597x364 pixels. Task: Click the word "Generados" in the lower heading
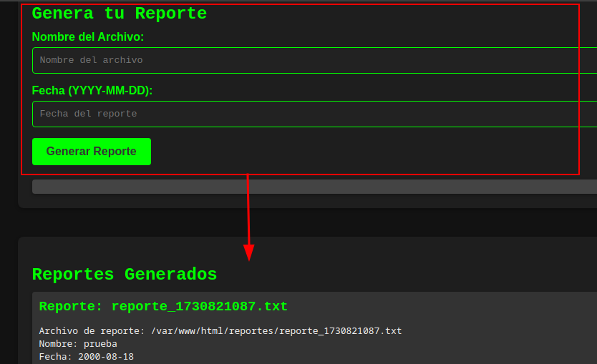[170, 275]
